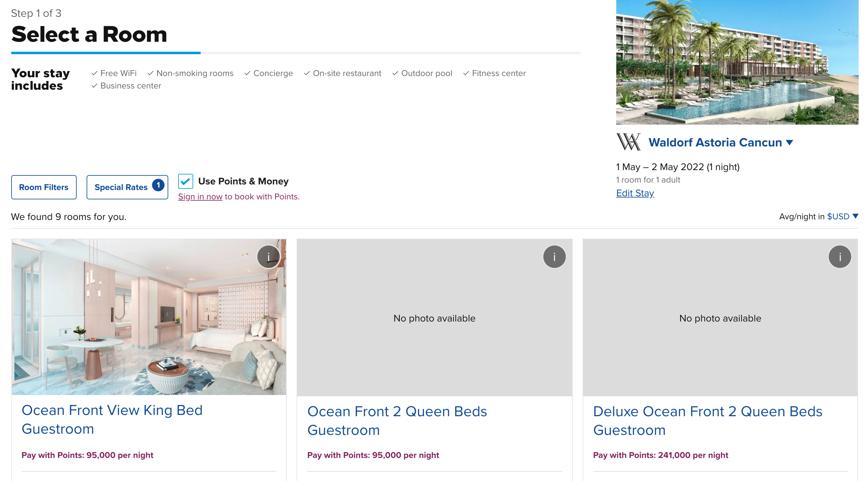The width and height of the screenshot is (868, 481).
Task: Open Ocean Front 2 Queen Beds Guestroom title
Action: (x=397, y=420)
